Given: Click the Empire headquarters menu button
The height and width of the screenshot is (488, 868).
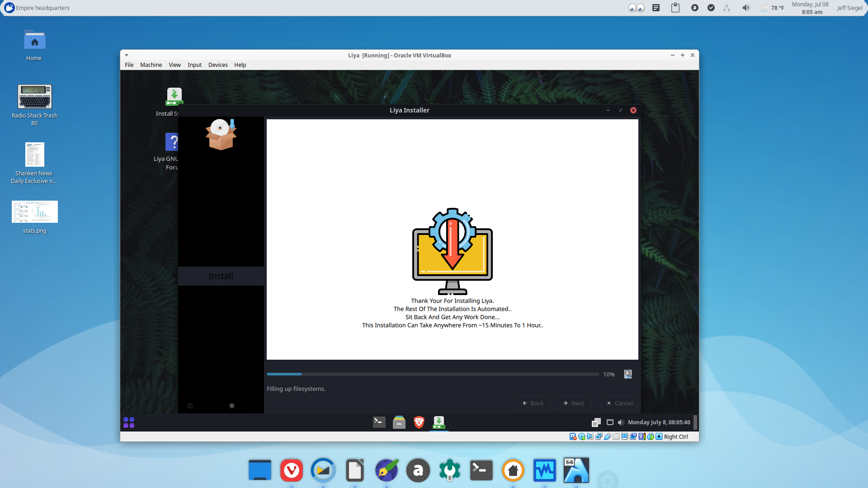Looking at the screenshot, I should click(x=37, y=8).
